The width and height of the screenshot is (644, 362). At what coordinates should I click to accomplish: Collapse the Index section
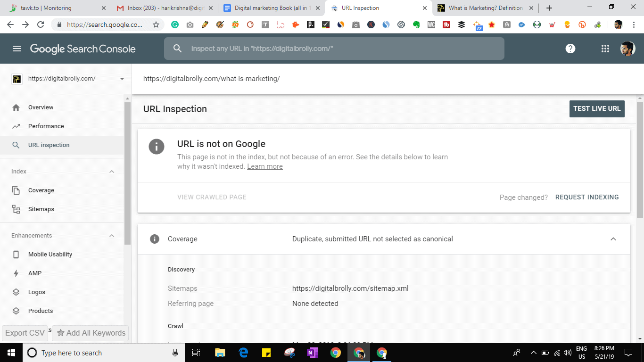[x=112, y=172]
